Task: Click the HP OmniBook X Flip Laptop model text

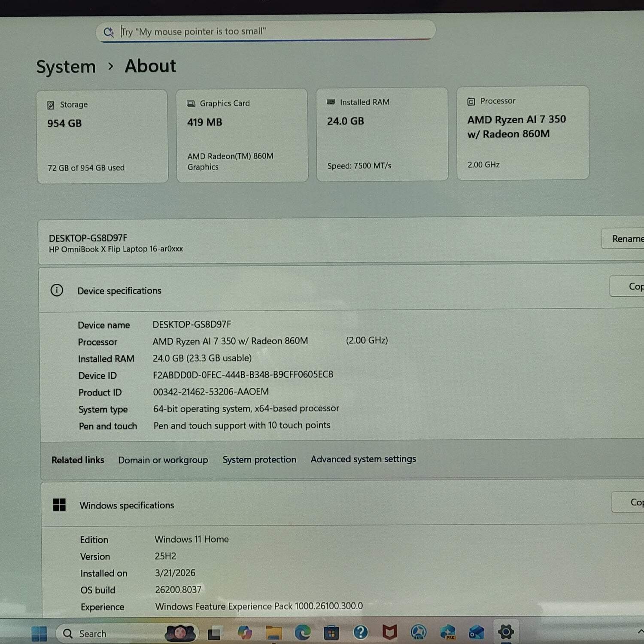Action: pyautogui.click(x=116, y=249)
